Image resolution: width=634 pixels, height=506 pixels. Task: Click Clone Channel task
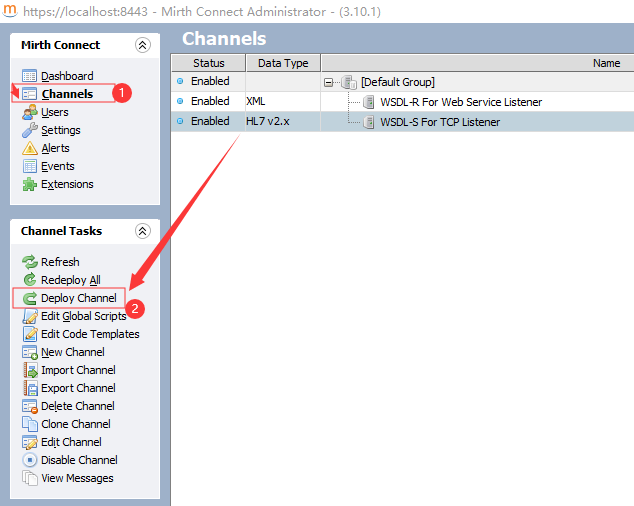click(76, 424)
